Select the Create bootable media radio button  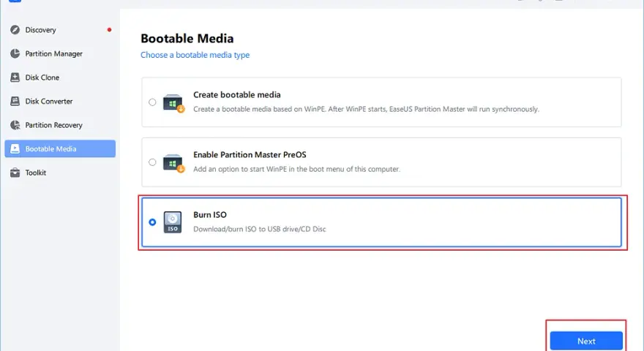(152, 102)
